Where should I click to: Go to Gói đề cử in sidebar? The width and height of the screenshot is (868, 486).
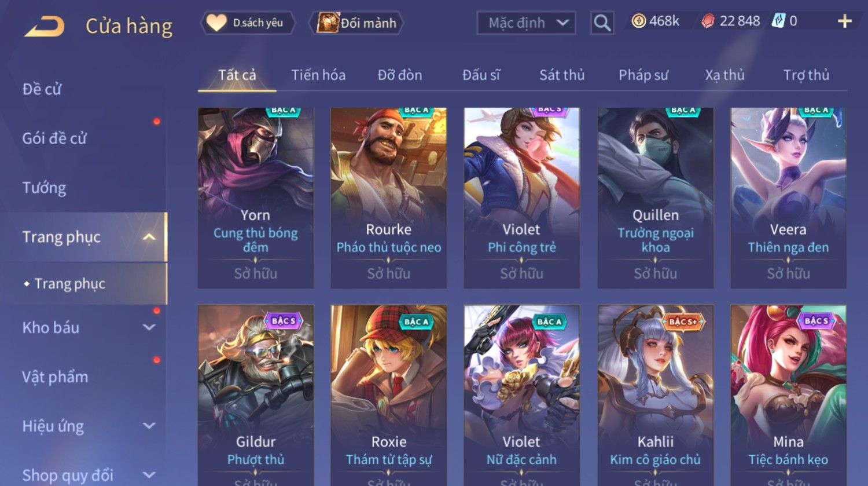click(x=54, y=138)
